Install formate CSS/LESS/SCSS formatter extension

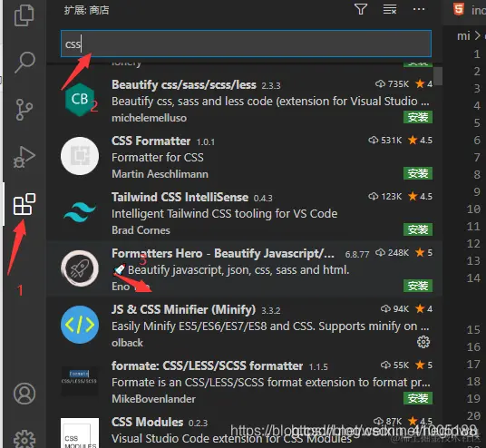coord(418,398)
